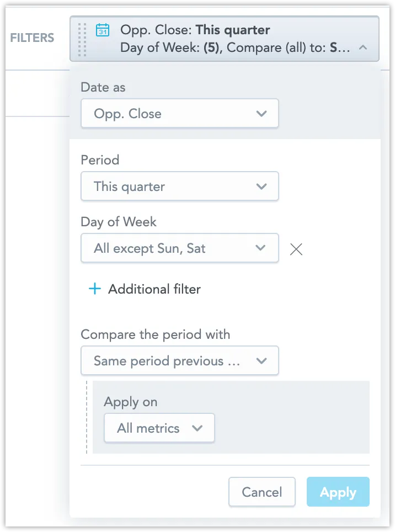Open the Date as dropdown showing Opp. Close
The width and height of the screenshot is (395, 532).
[x=166, y=114]
